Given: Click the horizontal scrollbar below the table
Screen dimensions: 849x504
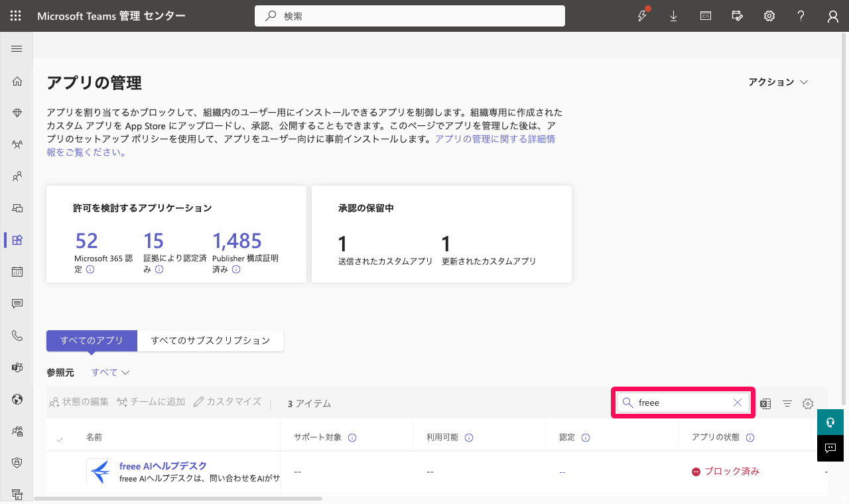Looking at the screenshot, I should point(178,498).
